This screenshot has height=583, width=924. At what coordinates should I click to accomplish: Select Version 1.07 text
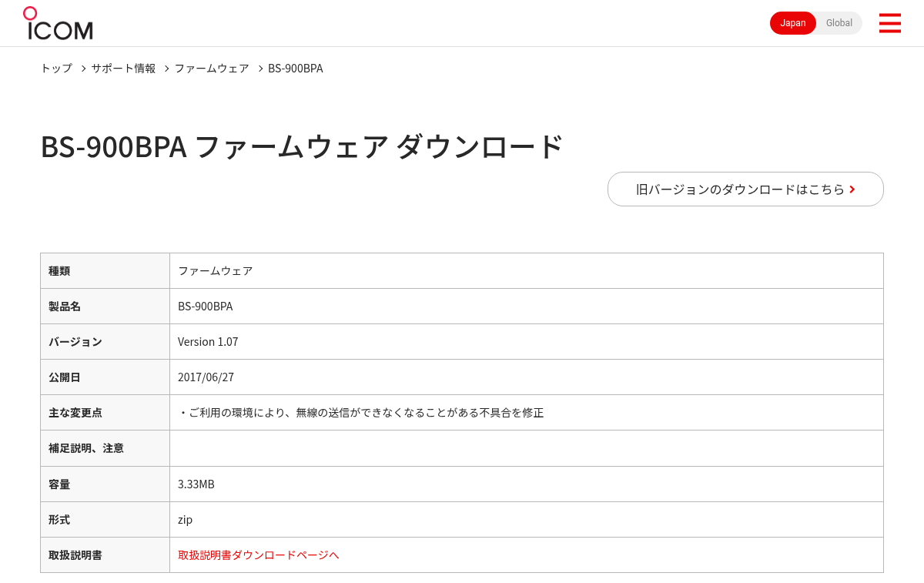pos(208,341)
